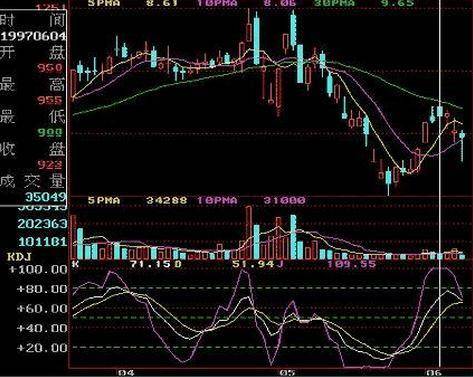Click the +40.00 KDJ axis label

pos(42,328)
